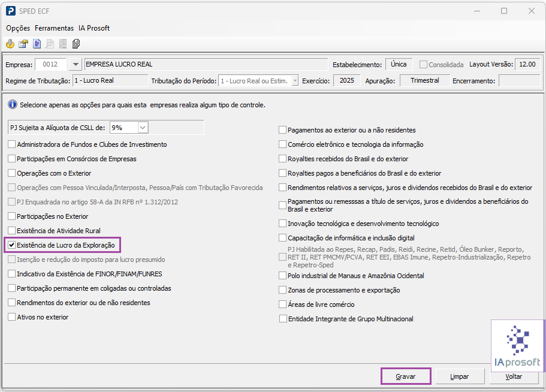The height and width of the screenshot is (392, 546).
Task: Check Rendimentos do exterior ou de não residentes
Action: tap(12, 303)
